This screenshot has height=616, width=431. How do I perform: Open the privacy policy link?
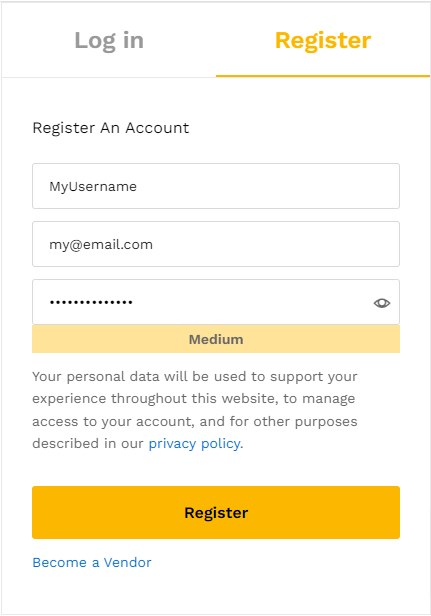pos(194,444)
